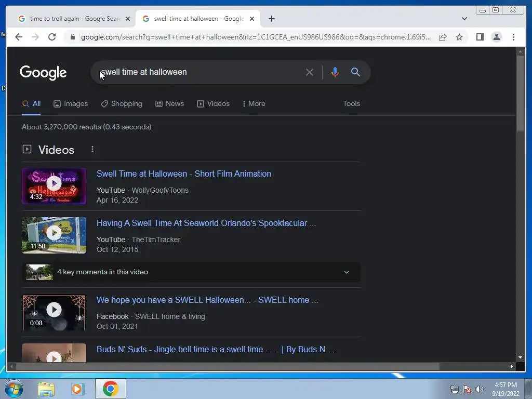Click the Chrome taskbar button

pyautogui.click(x=111, y=389)
